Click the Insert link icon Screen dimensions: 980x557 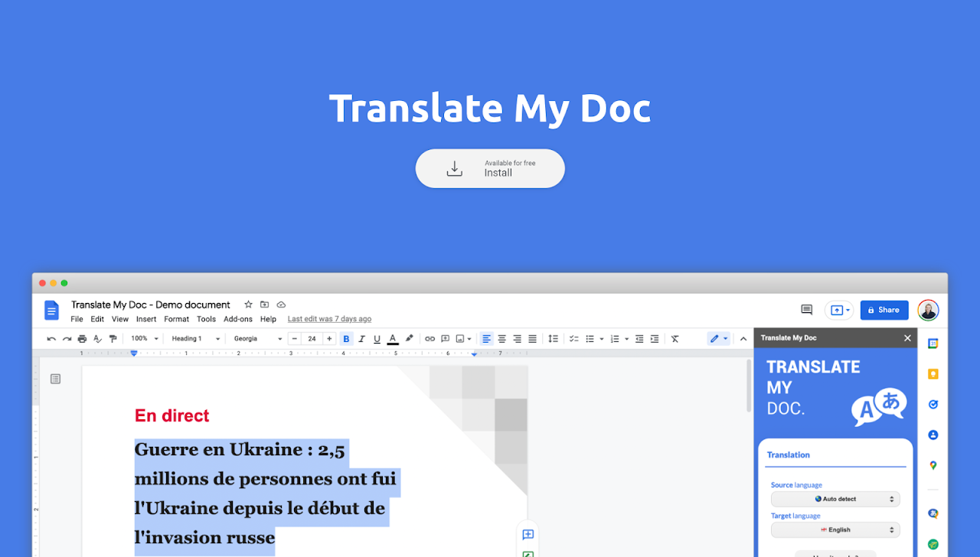[x=430, y=339]
